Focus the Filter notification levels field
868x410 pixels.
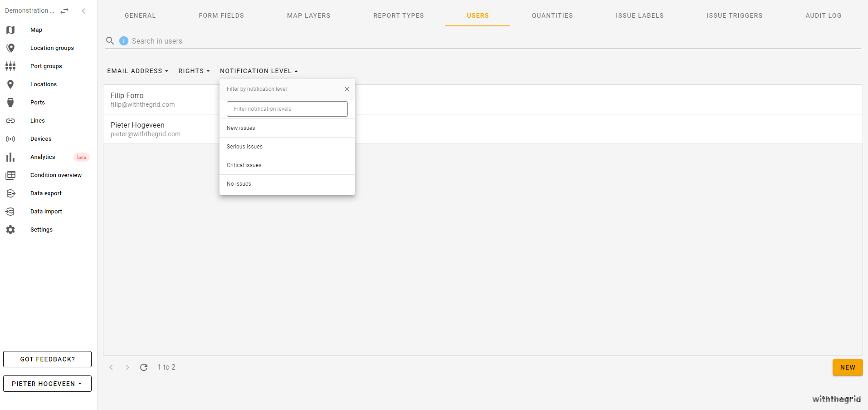click(287, 109)
